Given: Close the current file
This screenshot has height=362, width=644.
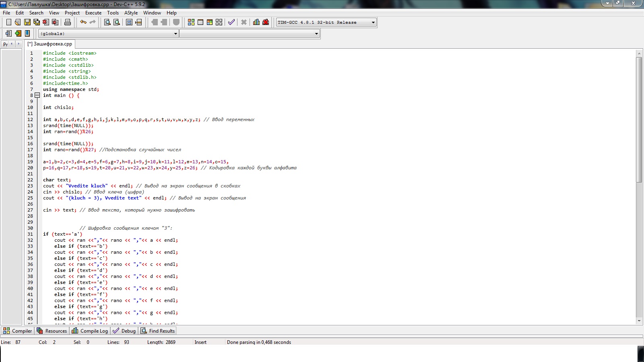Looking at the screenshot, I should point(46,22).
